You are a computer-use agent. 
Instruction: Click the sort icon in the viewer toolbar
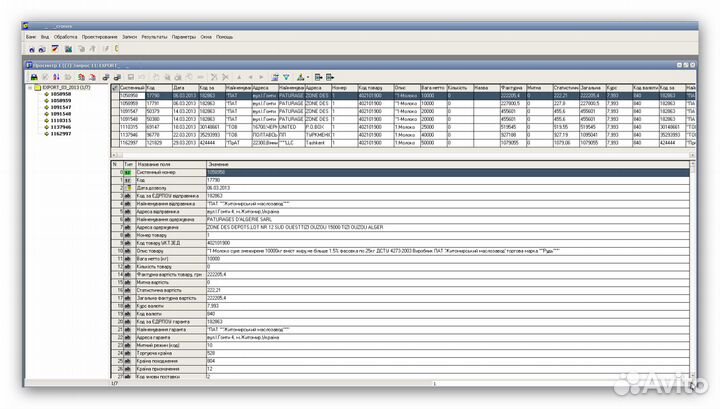(56, 77)
